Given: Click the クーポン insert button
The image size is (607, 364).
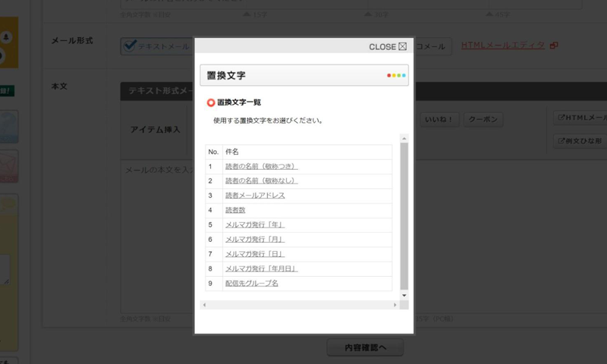Looking at the screenshot, I should [483, 120].
